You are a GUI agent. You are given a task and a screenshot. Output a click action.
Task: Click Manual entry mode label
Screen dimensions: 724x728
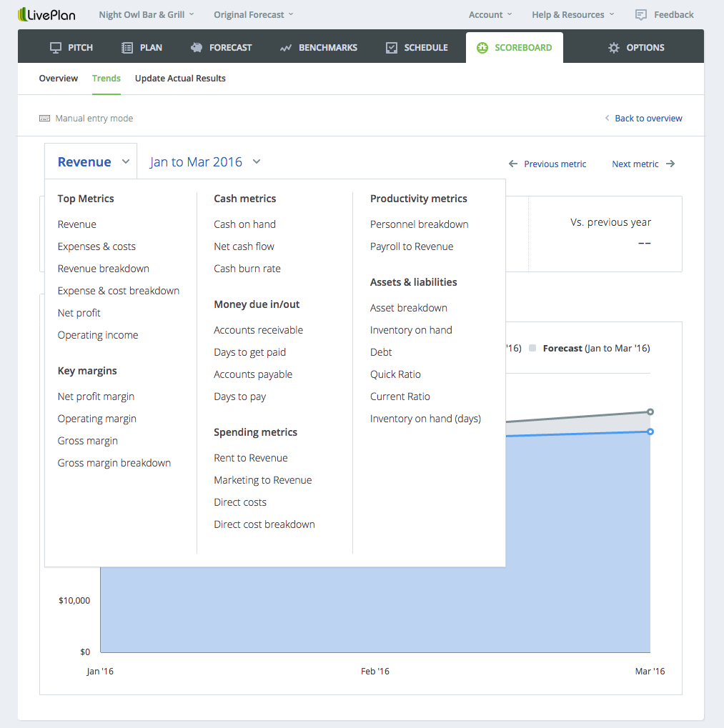[x=94, y=119]
